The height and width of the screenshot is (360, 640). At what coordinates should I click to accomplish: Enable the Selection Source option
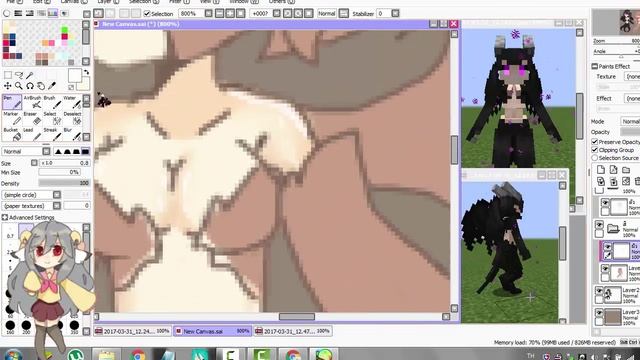(595, 158)
